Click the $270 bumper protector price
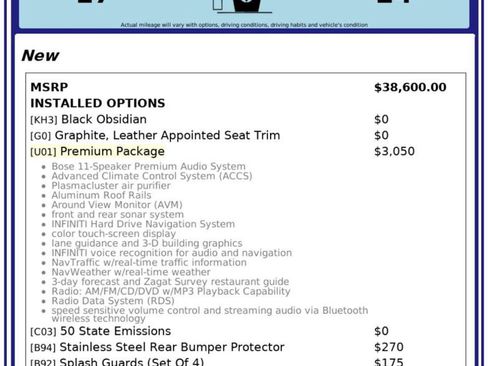The width and height of the screenshot is (488, 366). 389,347
